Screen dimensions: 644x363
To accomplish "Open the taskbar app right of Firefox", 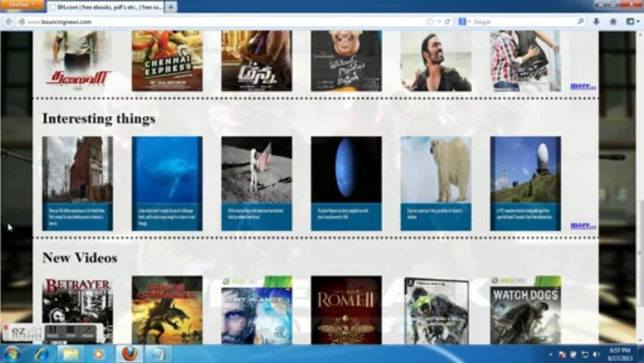I will coord(159,354).
